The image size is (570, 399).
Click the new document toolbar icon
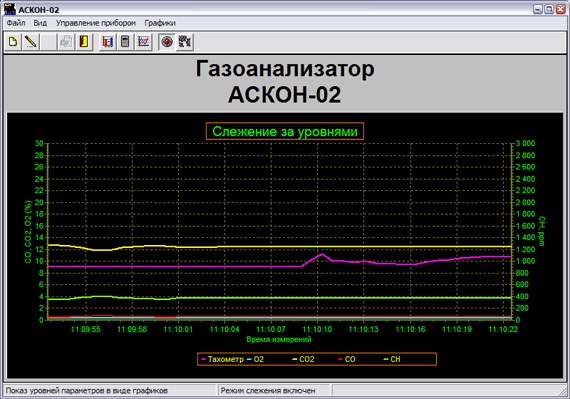13,42
